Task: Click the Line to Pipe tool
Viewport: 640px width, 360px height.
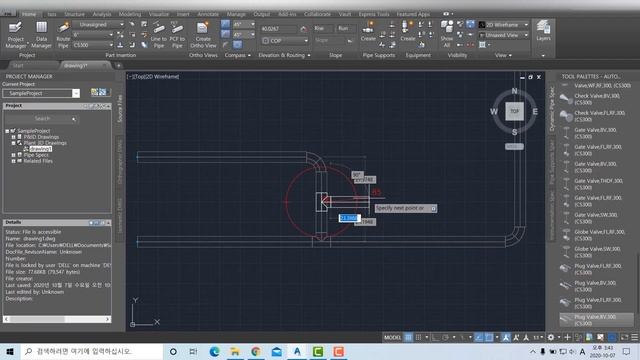Action: tap(158, 35)
